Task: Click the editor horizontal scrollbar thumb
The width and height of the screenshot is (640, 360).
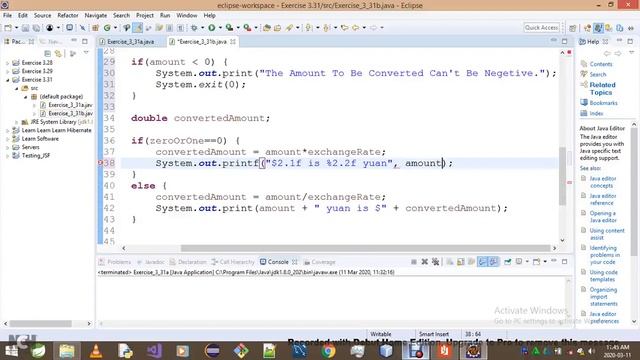Action: tap(365, 248)
